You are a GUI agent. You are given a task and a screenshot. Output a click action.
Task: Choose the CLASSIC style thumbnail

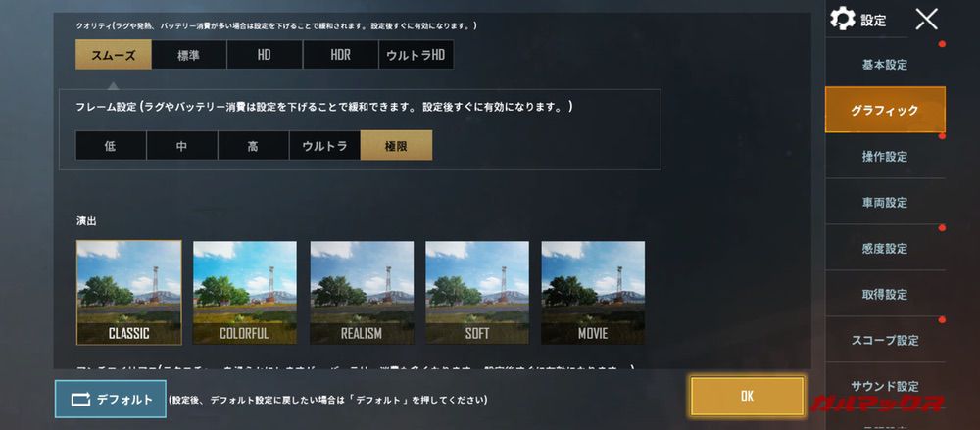(x=129, y=293)
